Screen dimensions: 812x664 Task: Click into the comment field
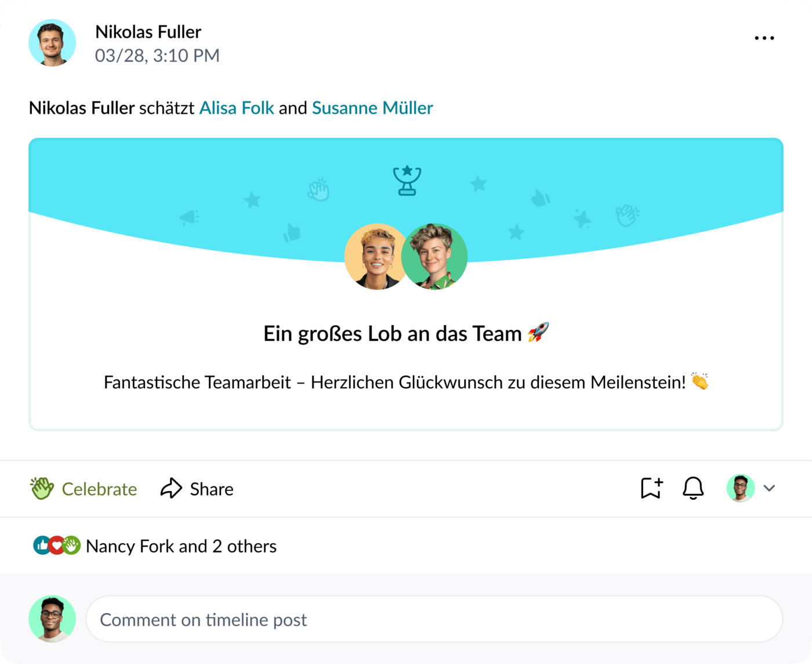coord(434,619)
